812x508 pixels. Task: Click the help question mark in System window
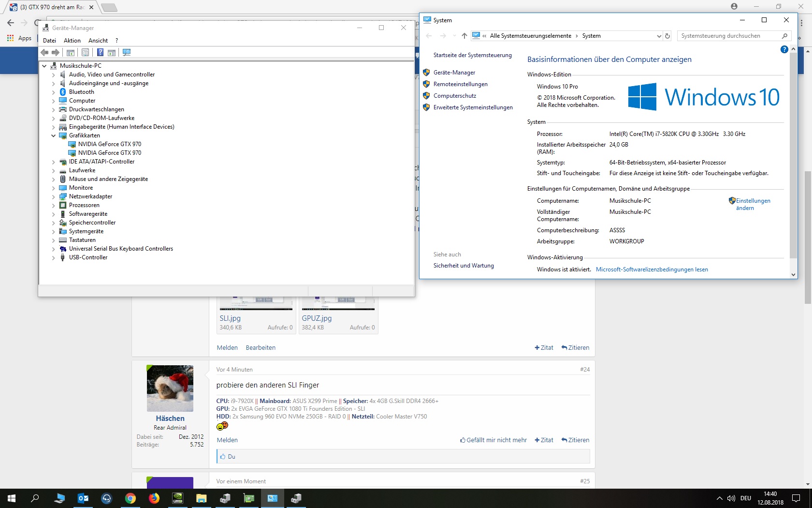coord(784,49)
